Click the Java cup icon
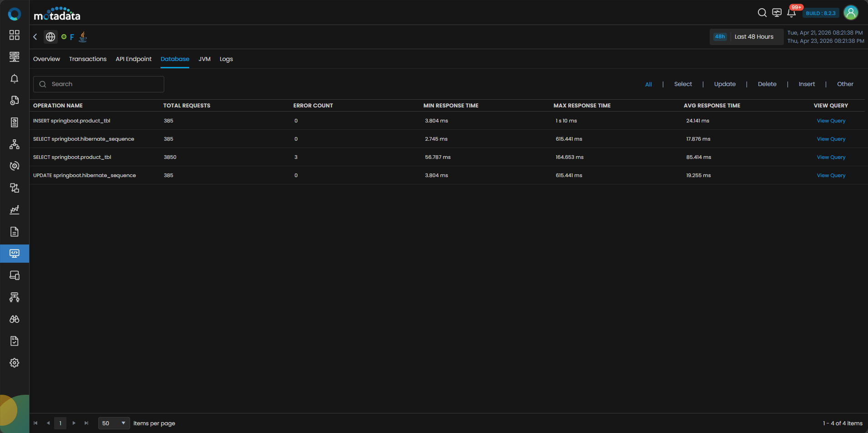Screen dimensions: 868x433 83,37
